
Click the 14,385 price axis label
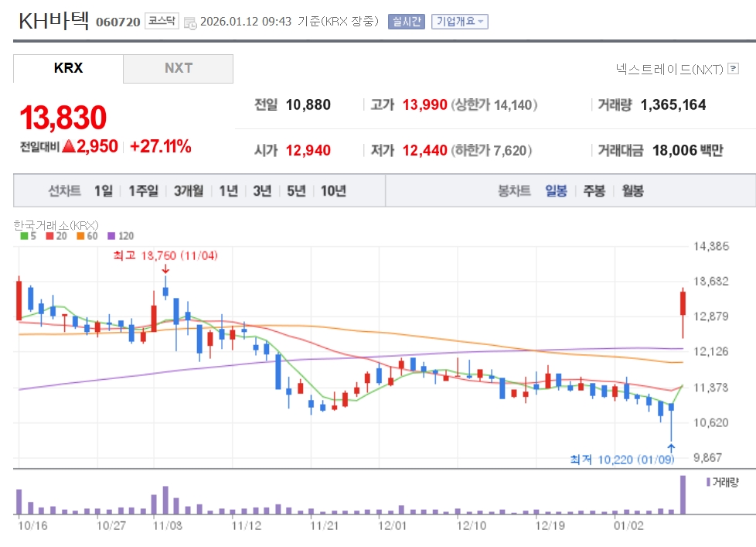[711, 247]
